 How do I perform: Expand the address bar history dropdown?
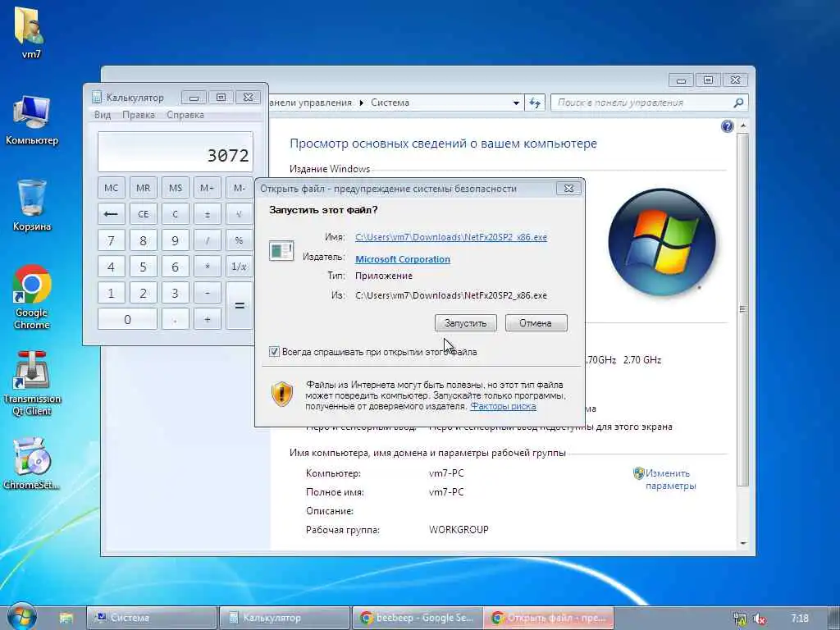point(516,103)
